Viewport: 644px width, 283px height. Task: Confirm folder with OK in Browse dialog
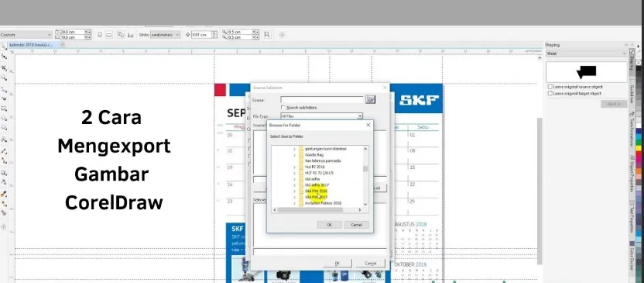329,225
